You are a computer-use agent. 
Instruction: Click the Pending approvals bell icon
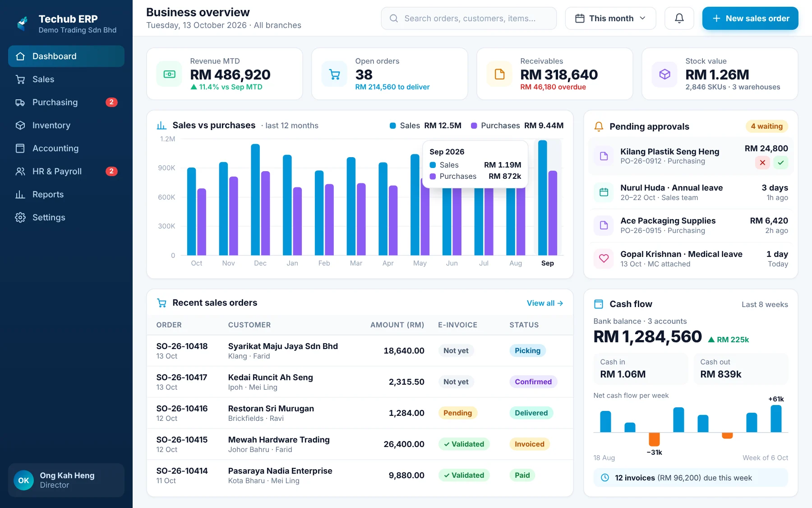tap(599, 126)
